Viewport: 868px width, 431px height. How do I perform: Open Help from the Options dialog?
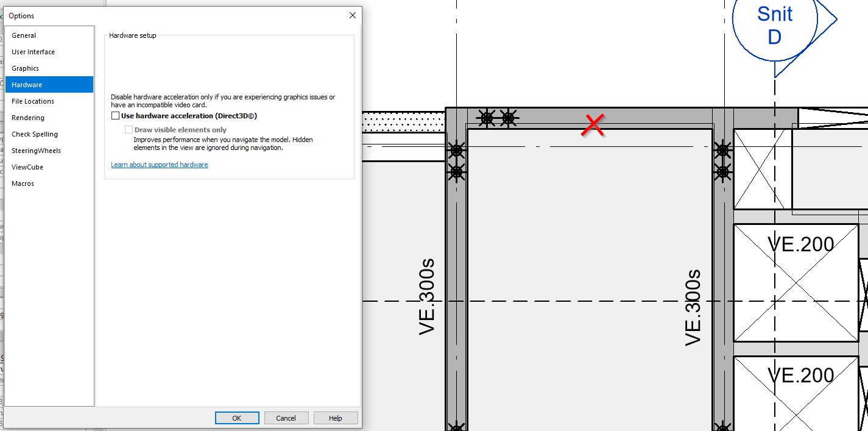click(x=336, y=418)
